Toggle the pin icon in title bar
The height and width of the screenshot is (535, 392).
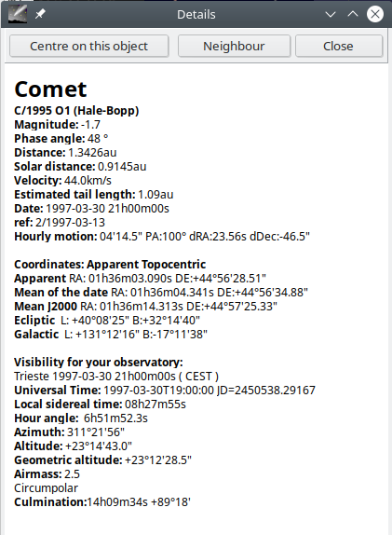(x=40, y=14)
